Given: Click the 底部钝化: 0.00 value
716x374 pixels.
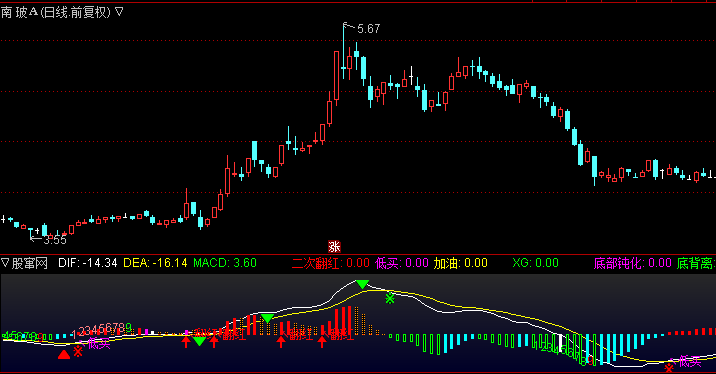Looking at the screenshot, I should [632, 263].
